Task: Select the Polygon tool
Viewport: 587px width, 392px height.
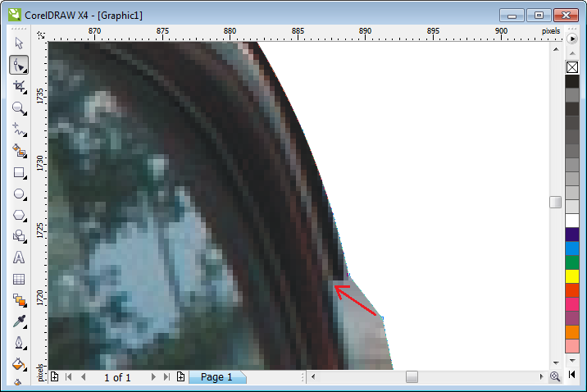Action: pyautogui.click(x=19, y=215)
